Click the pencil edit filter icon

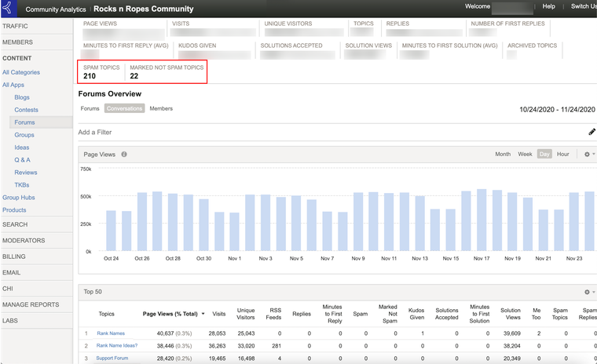click(x=592, y=132)
